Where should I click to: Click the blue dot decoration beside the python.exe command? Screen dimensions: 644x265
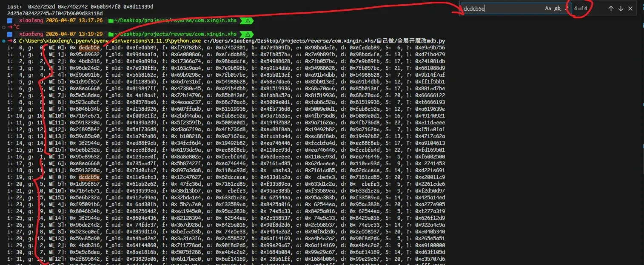pyautogui.click(x=3, y=41)
